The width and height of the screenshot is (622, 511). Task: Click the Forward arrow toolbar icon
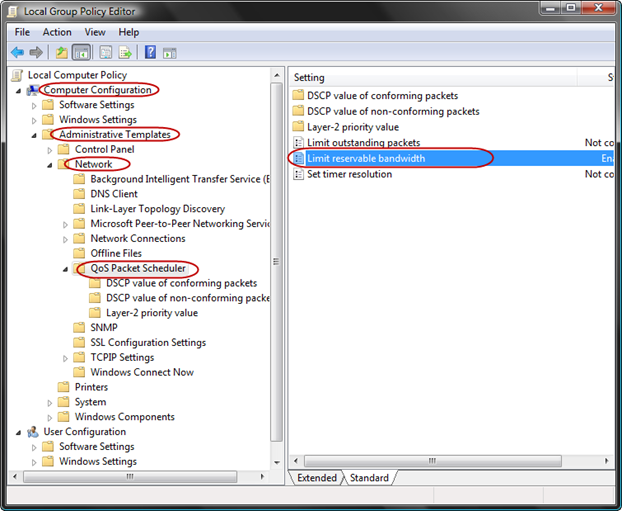[36, 52]
